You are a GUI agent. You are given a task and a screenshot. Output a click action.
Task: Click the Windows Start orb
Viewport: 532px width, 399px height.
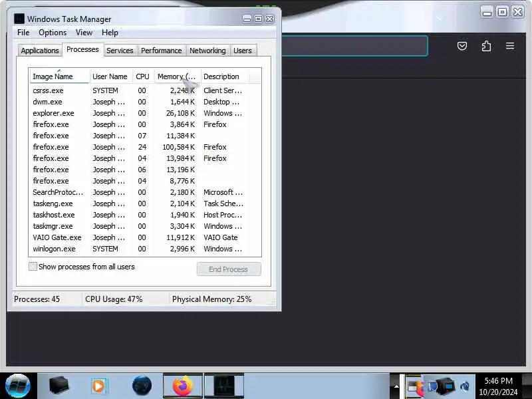[18, 386]
